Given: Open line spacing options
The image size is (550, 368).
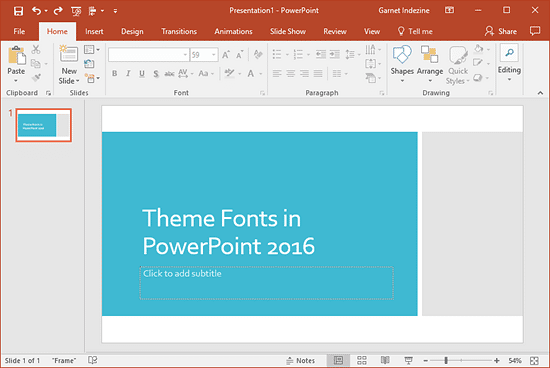Looking at the screenshot, I should pos(353,54).
